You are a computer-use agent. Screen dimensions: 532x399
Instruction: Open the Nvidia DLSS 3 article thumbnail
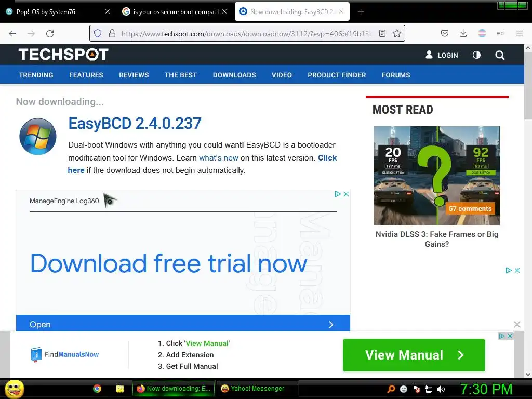tap(436, 176)
